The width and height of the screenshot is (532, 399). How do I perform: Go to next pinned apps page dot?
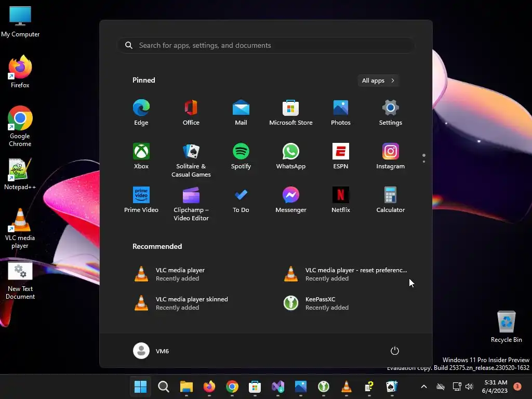(424, 162)
